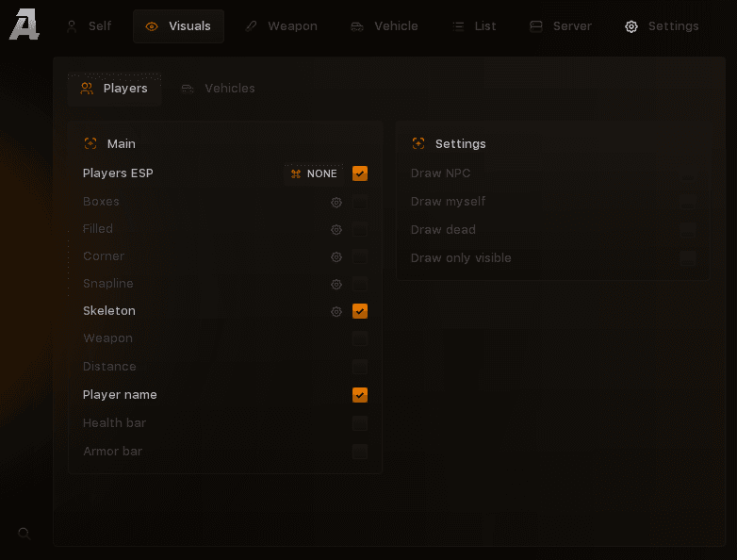Select the Players sub-tab
Screen dimensions: 737x560
click(x=115, y=89)
